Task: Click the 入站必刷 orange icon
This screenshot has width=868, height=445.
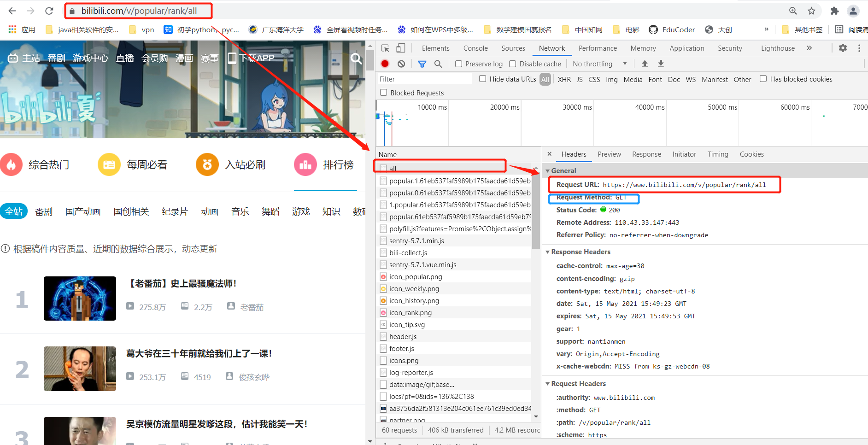Action: click(x=207, y=164)
